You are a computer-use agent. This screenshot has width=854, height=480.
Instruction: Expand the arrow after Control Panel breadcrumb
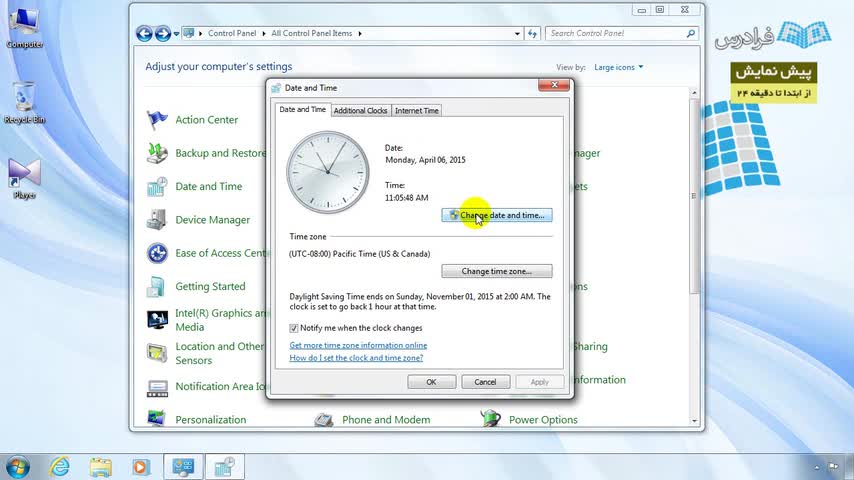(x=264, y=33)
